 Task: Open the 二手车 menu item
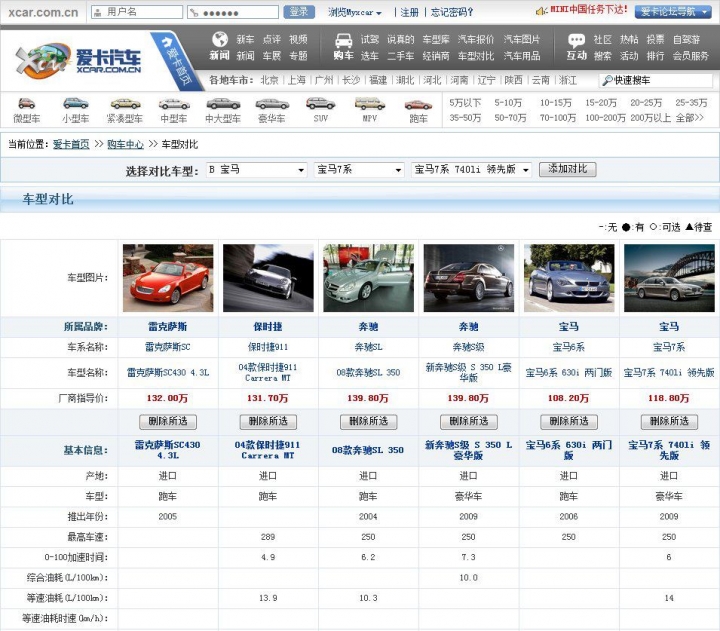pos(400,56)
